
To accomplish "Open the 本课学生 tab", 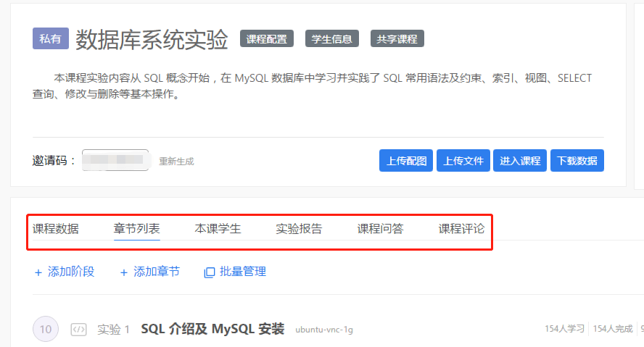I will tap(218, 229).
